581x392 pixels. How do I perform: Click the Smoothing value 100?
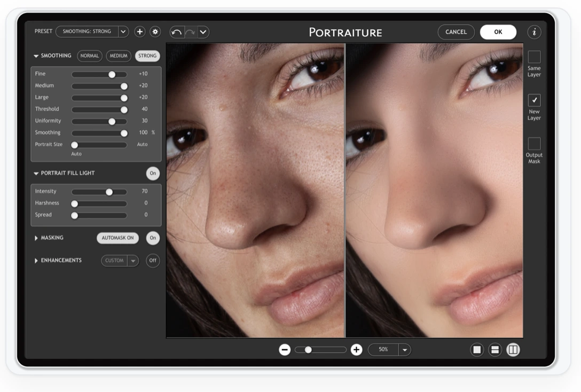[x=143, y=132]
